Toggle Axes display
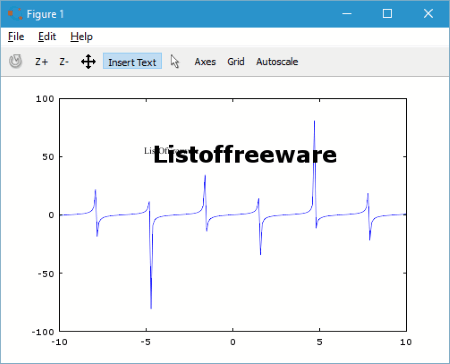 (x=205, y=62)
